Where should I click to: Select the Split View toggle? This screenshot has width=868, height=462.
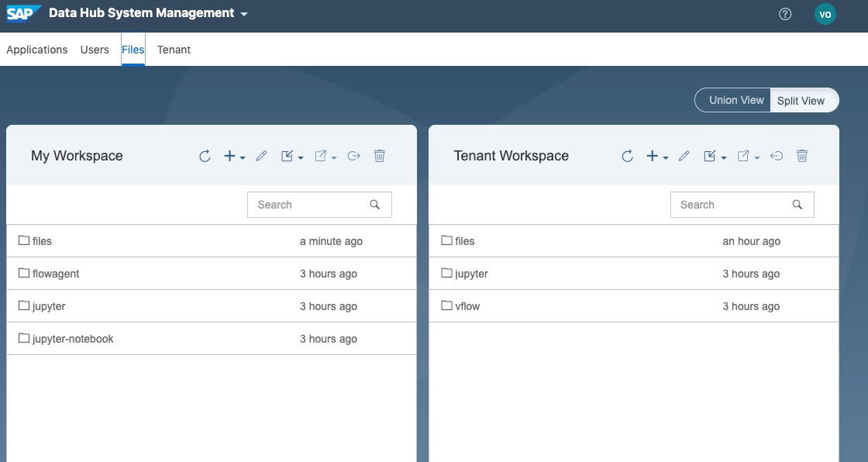[x=801, y=101]
